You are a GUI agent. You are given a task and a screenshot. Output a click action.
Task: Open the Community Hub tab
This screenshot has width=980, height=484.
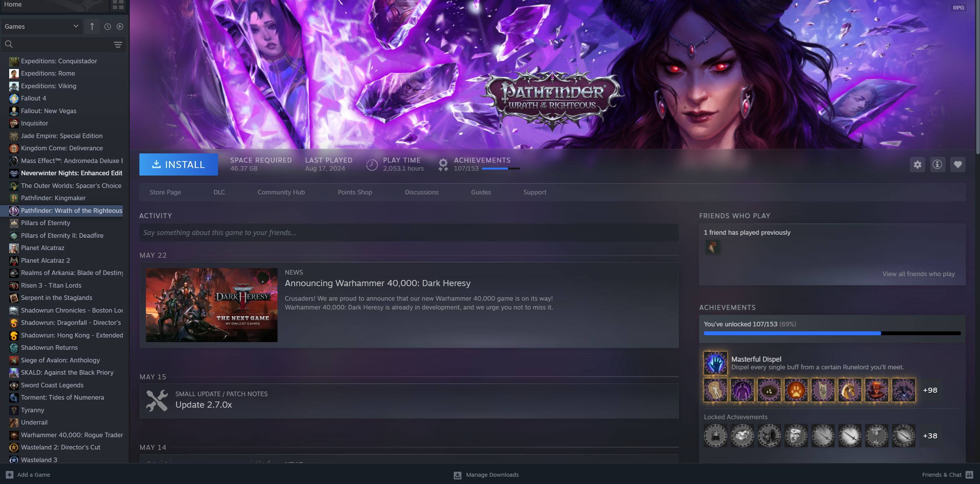click(x=281, y=192)
